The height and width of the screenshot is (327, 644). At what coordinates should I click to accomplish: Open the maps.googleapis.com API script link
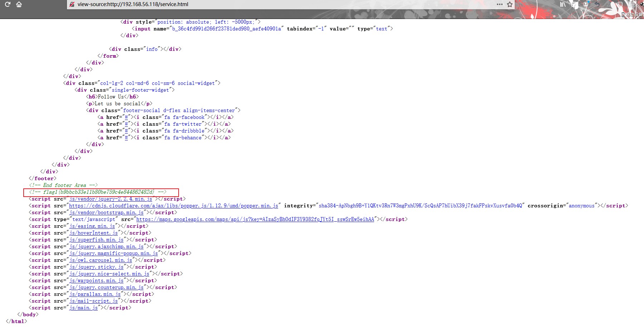[x=255, y=219]
